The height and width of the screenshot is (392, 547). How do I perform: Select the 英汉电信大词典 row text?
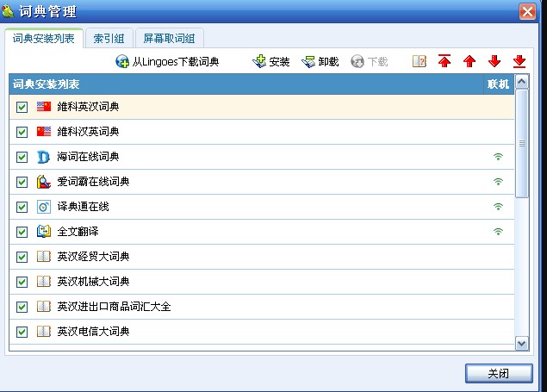tap(93, 332)
